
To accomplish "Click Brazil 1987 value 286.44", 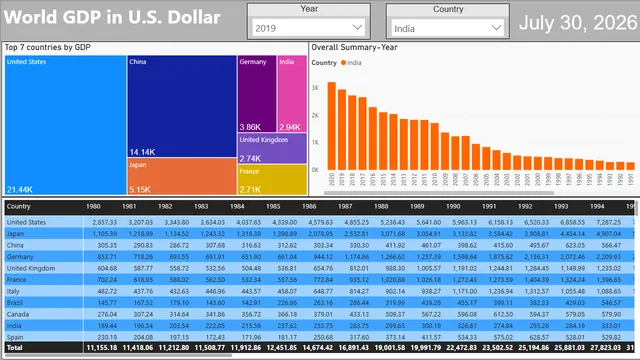I will pyautogui.click(x=359, y=302).
